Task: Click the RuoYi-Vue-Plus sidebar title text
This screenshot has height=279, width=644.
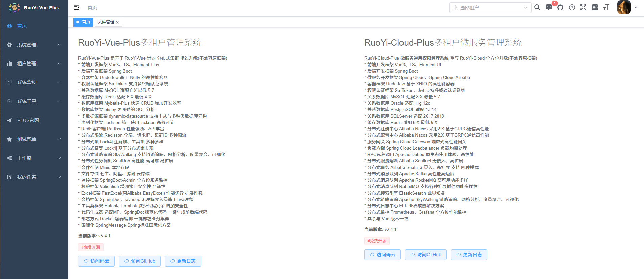Action: tap(42, 8)
